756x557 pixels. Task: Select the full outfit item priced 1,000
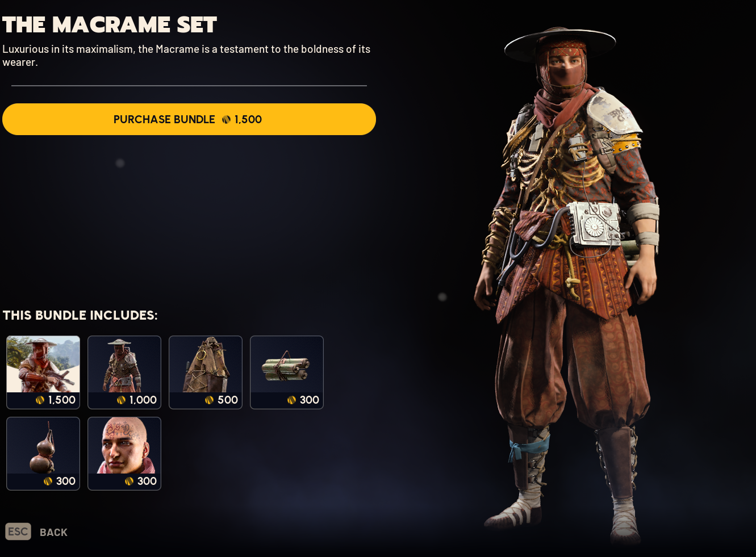(x=124, y=372)
